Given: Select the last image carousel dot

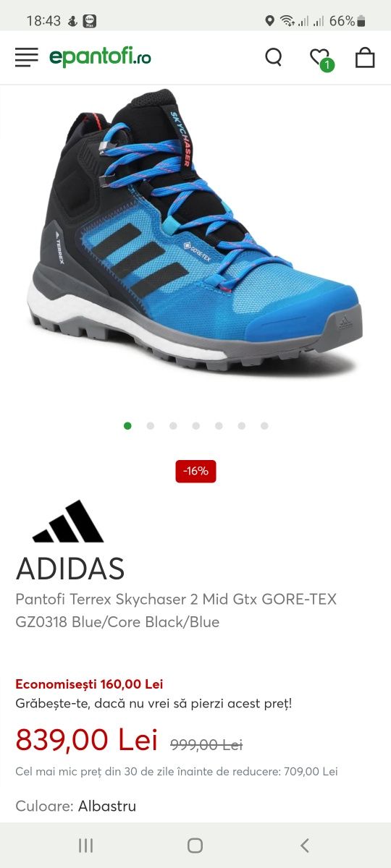Looking at the screenshot, I should tap(264, 426).
